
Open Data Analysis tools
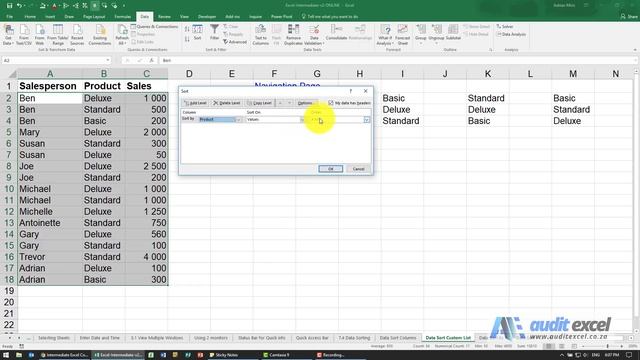(511, 34)
